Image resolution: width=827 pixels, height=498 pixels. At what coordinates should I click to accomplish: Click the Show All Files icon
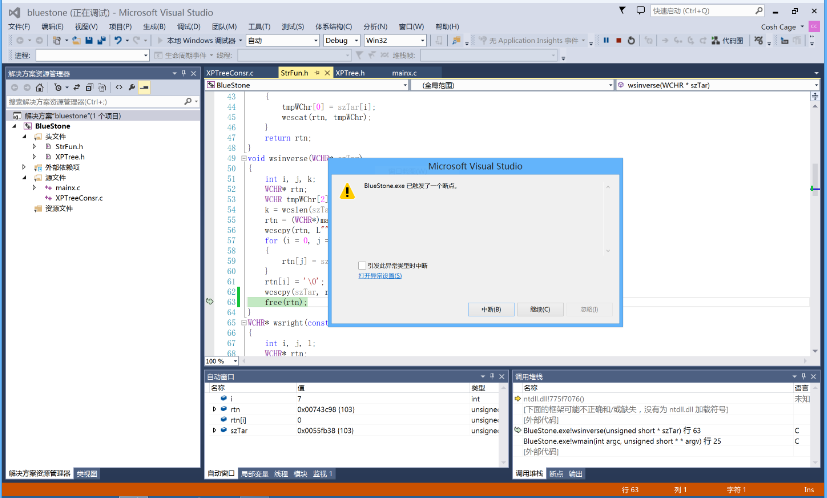102,88
